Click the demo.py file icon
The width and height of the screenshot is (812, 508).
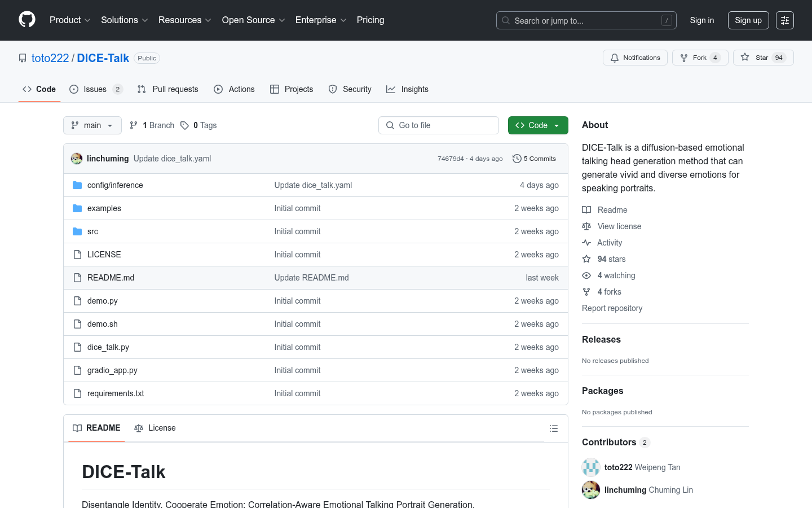pos(77,301)
